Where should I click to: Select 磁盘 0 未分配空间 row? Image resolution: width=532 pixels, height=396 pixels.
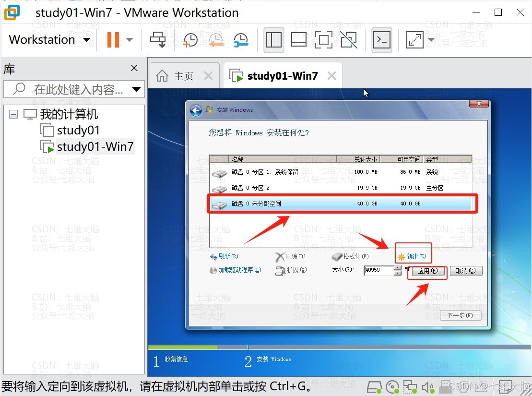point(341,204)
